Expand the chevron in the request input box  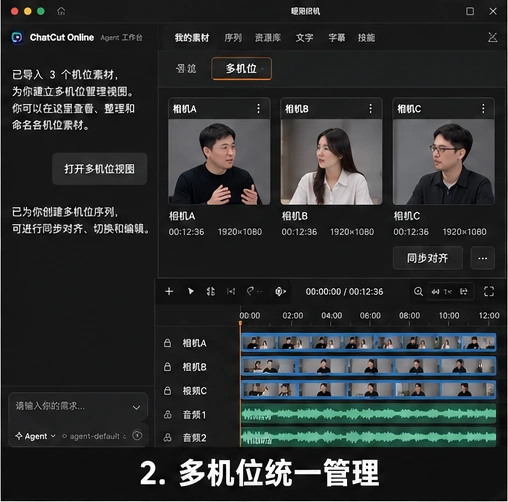136,407
